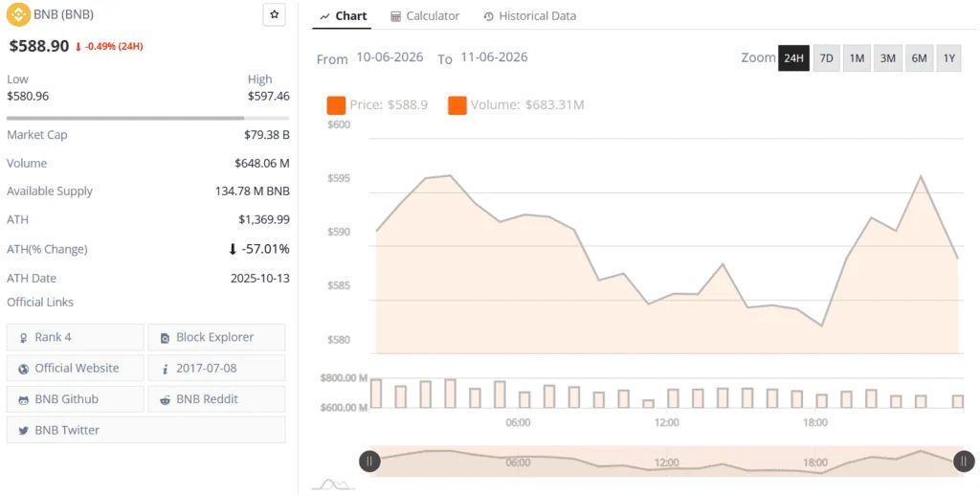Click the Market Cap value $79.38 B
This screenshot has height=495, width=980.
[x=267, y=135]
